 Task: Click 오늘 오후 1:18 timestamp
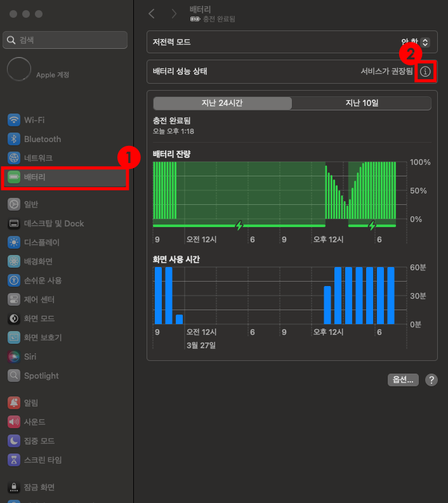pos(173,131)
